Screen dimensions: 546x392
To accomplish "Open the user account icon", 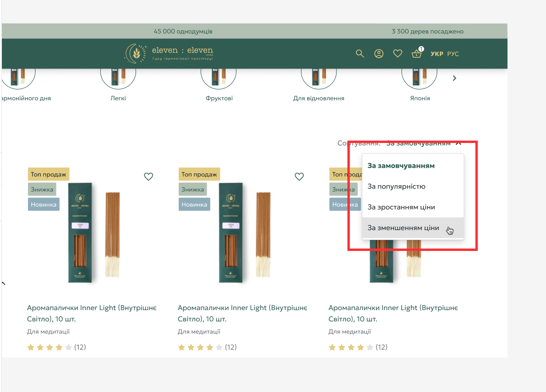I will (x=379, y=53).
